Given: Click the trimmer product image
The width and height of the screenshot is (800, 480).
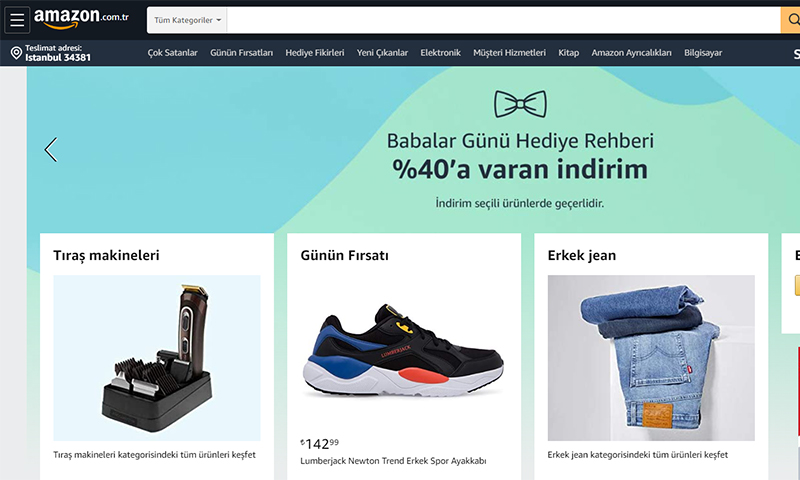Looking at the screenshot, I should tap(157, 358).
